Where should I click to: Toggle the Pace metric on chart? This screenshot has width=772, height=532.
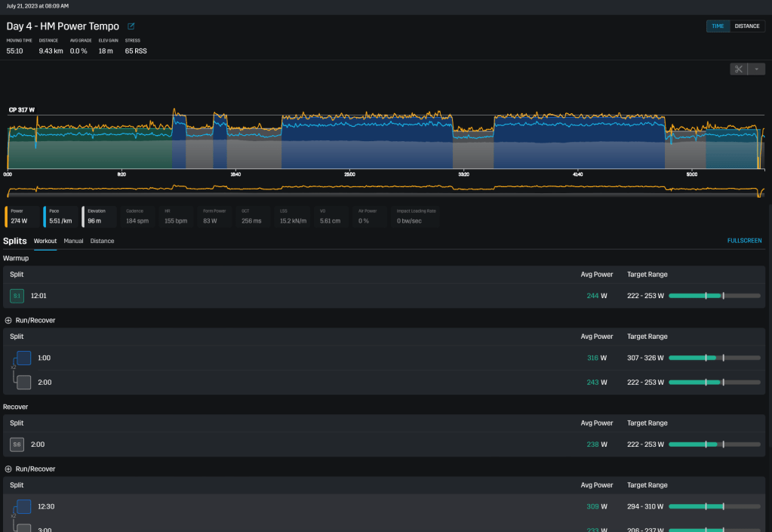point(60,217)
